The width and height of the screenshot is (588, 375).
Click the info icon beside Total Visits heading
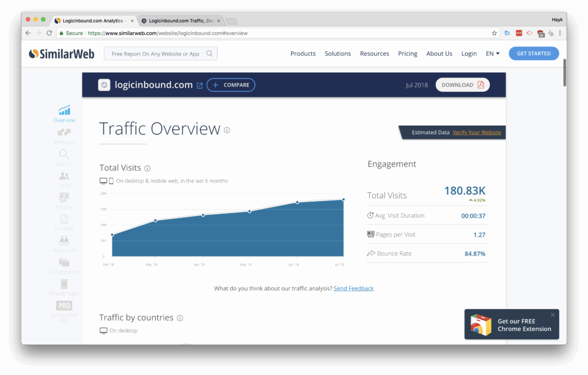coord(148,168)
